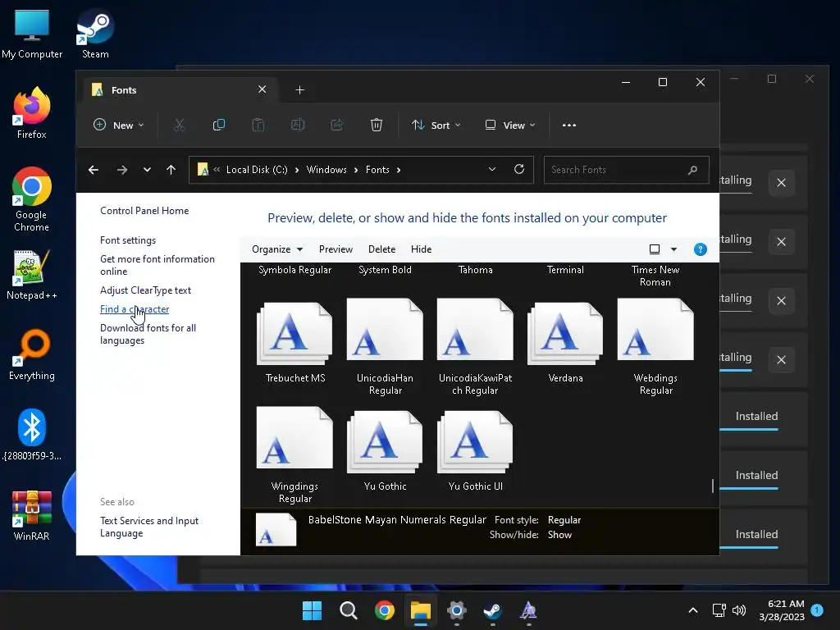
Task: Click the Rename icon in toolbar
Action: [x=298, y=125]
